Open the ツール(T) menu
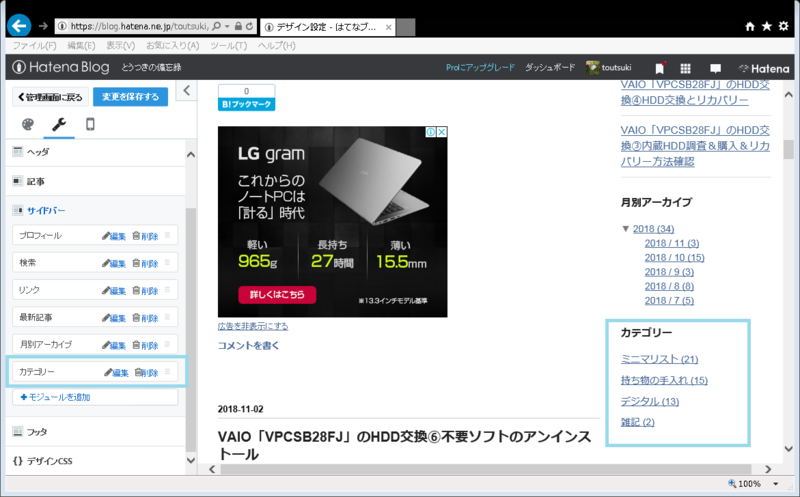The width and height of the screenshot is (800, 497). (x=228, y=45)
